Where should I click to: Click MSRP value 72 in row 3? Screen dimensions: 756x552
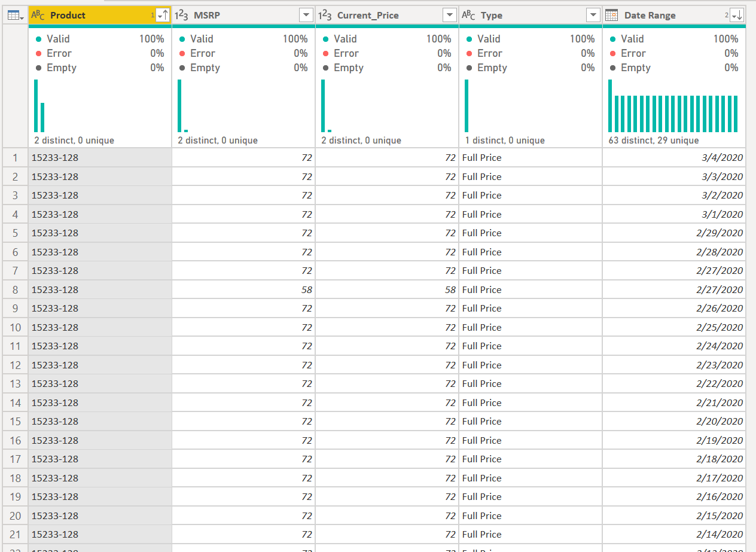(243, 196)
